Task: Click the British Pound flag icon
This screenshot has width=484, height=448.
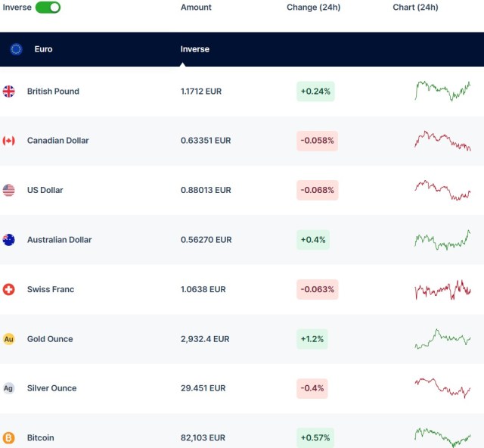Action: point(9,92)
